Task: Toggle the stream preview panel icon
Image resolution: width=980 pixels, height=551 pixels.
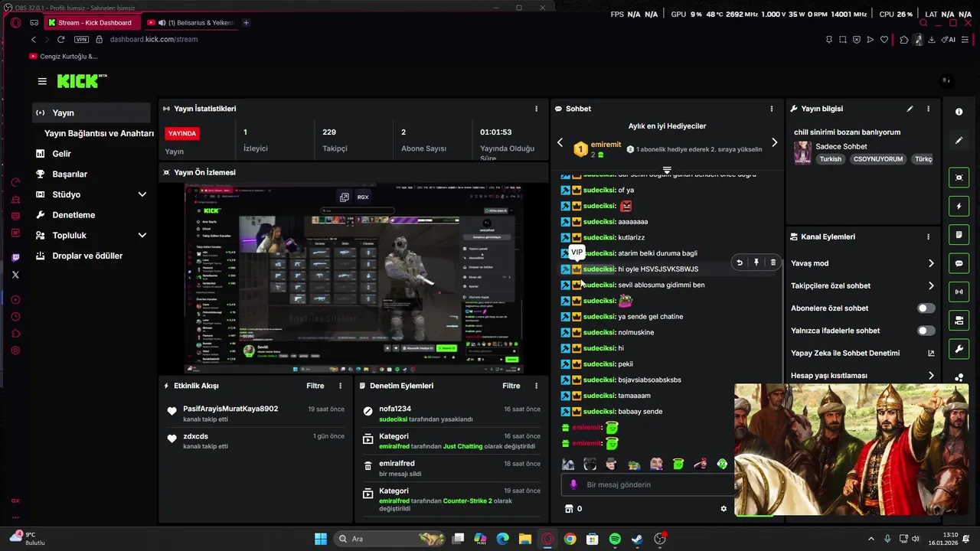Action: pyautogui.click(x=959, y=178)
